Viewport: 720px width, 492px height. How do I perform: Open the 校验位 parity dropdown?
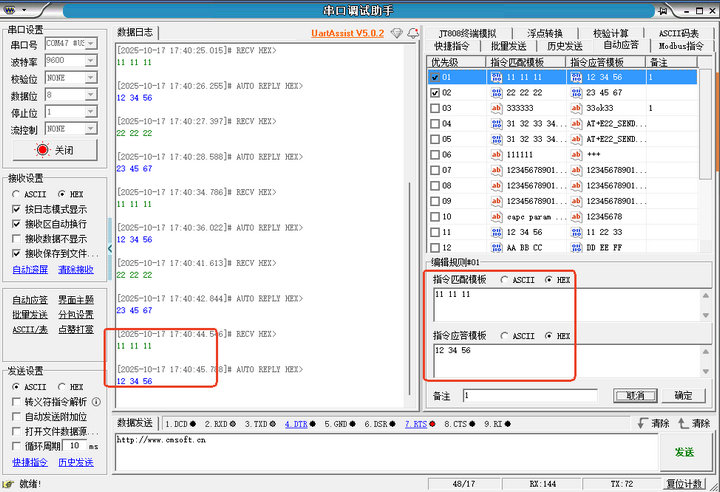coord(69,78)
